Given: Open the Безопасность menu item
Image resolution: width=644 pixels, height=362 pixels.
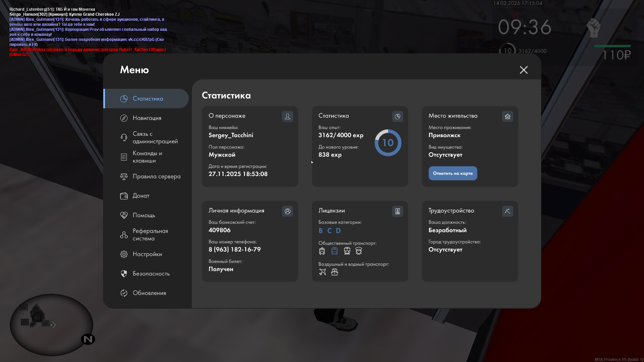Looking at the screenshot, I should pos(151,274).
